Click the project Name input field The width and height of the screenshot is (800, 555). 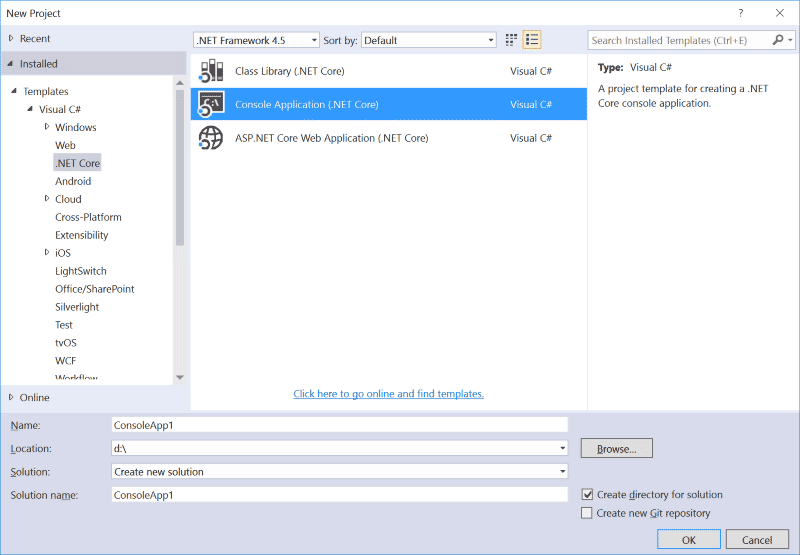pyautogui.click(x=339, y=425)
